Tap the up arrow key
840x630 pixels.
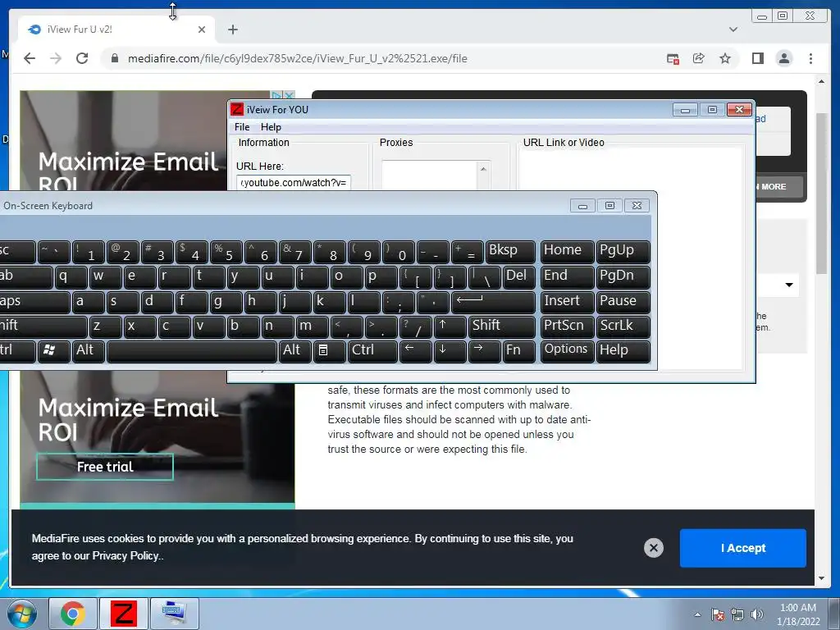tap(450, 326)
